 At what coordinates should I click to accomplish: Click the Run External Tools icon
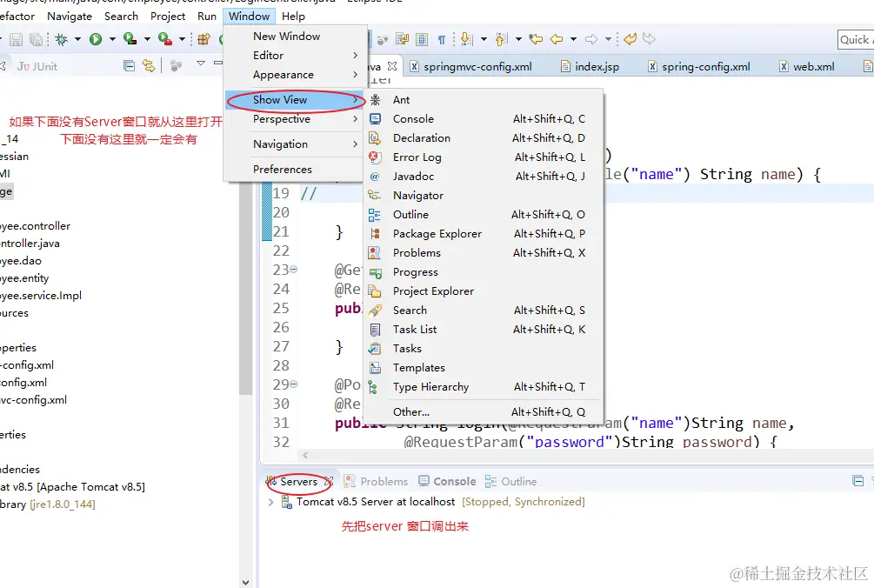pyautogui.click(x=165, y=39)
